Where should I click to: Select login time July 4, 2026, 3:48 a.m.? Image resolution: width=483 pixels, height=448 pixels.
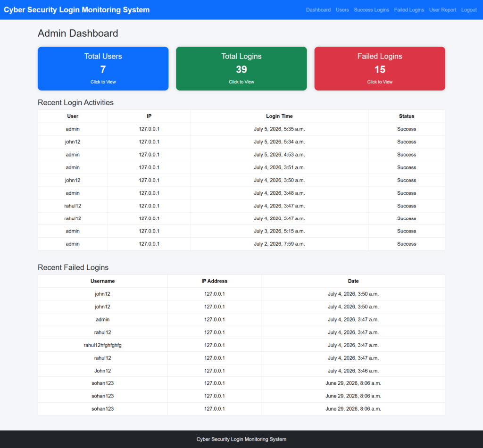coord(279,193)
